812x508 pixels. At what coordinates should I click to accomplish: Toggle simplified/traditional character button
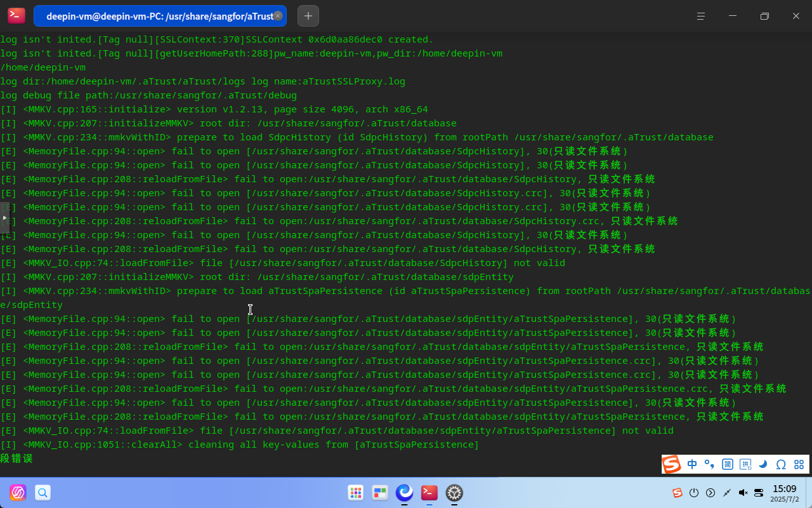pos(728,464)
